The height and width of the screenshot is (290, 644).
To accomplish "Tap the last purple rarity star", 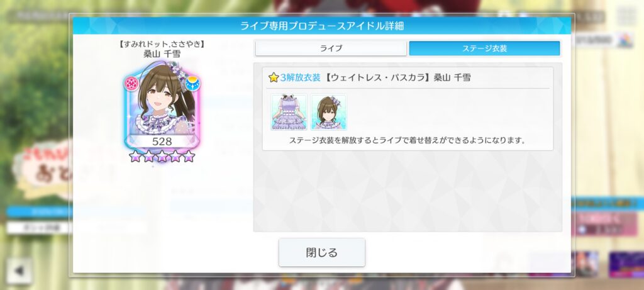I will [189, 156].
